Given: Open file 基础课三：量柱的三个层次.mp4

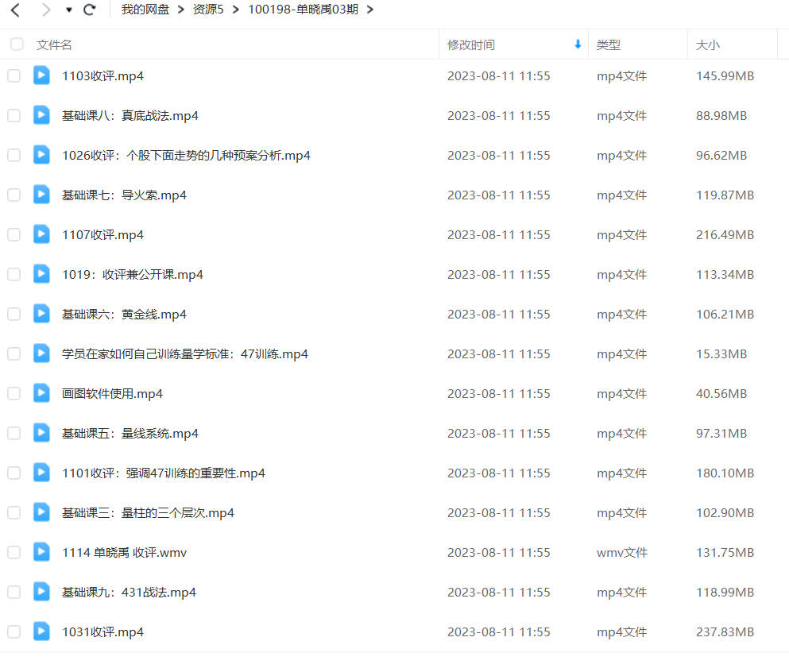Looking at the screenshot, I should click(148, 513).
